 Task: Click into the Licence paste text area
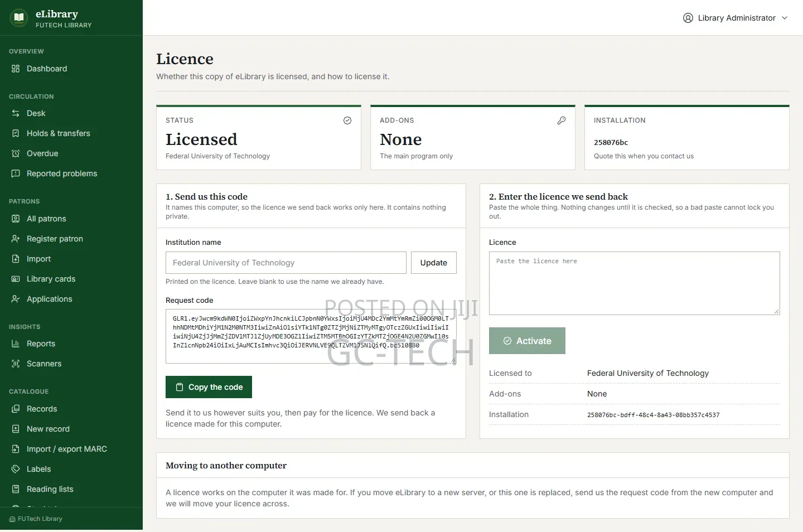coord(635,283)
